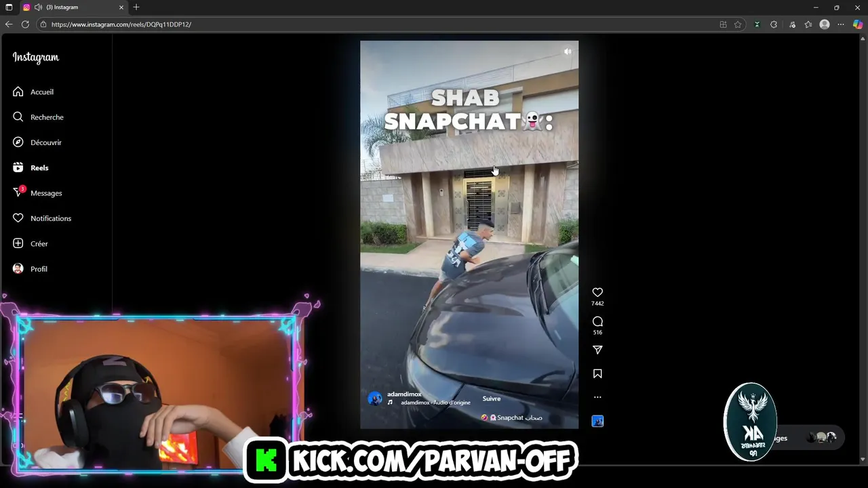Select Reels in the sidebar
868x488 pixels.
coord(31,167)
